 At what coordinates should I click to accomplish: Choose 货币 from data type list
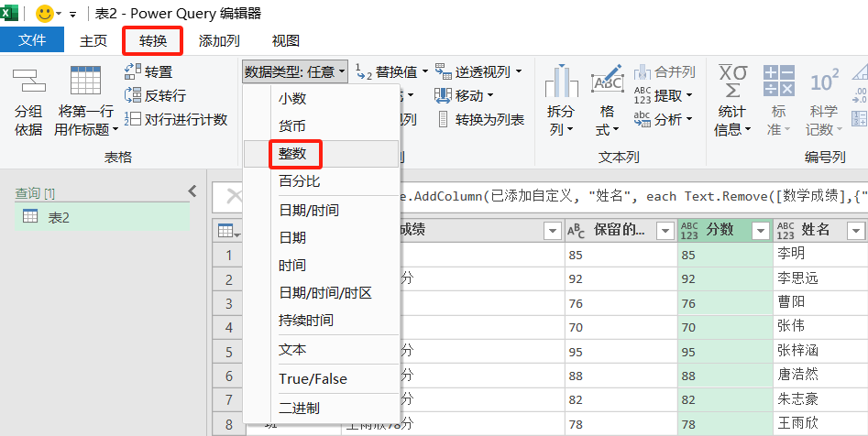click(x=321, y=126)
